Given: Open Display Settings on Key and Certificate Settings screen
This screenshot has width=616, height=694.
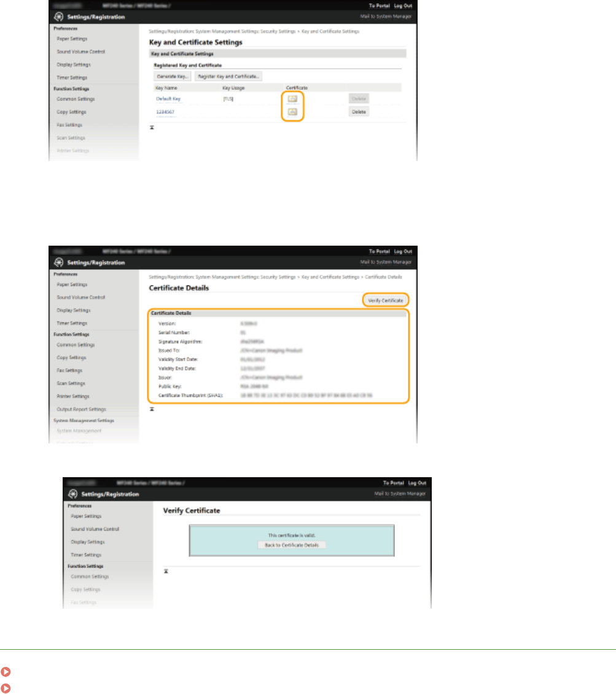Looking at the screenshot, I should 74,64.
